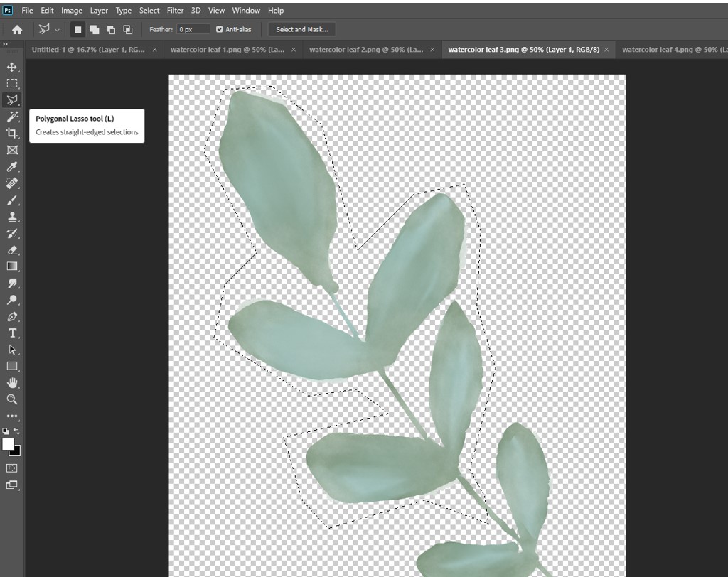Open the lasso tool preset picker dropdown
Screen dimensions: 728x577
tap(57, 30)
